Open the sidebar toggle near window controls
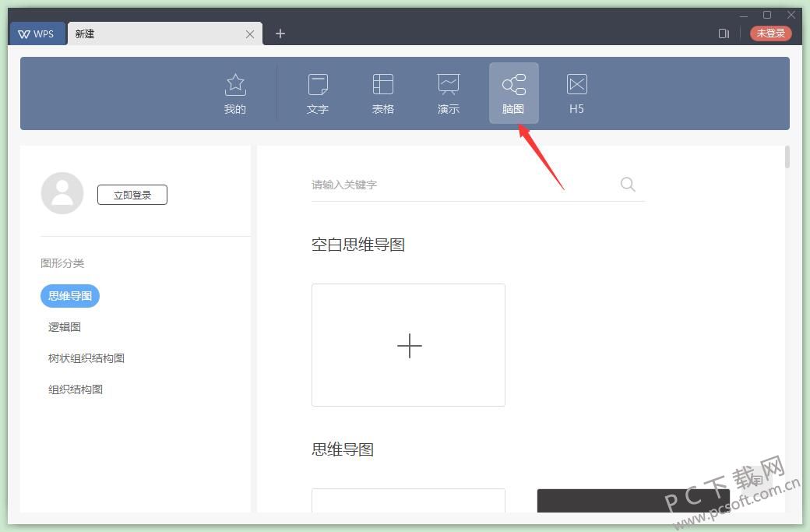 point(724,33)
